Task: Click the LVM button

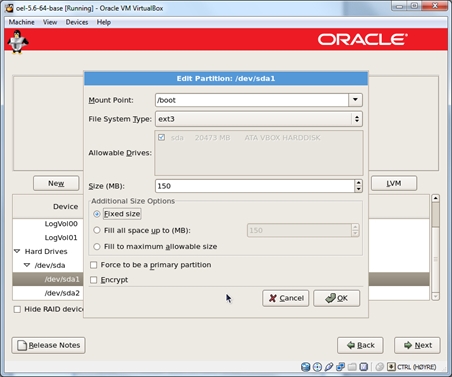Action: (394, 183)
